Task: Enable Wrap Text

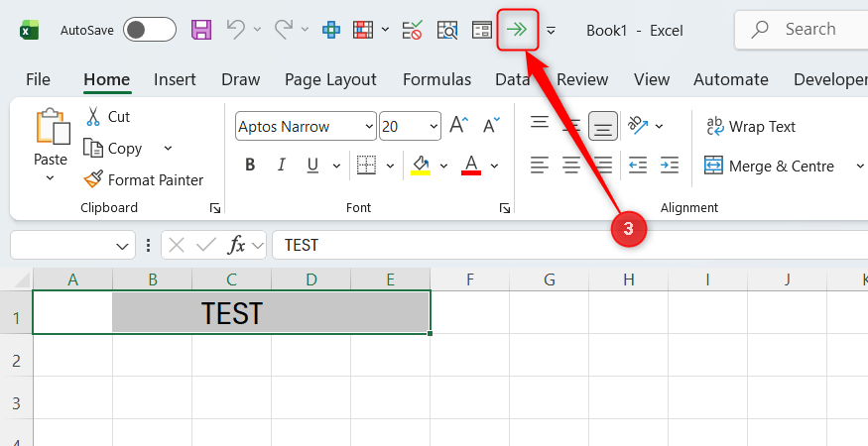Action: pyautogui.click(x=750, y=126)
